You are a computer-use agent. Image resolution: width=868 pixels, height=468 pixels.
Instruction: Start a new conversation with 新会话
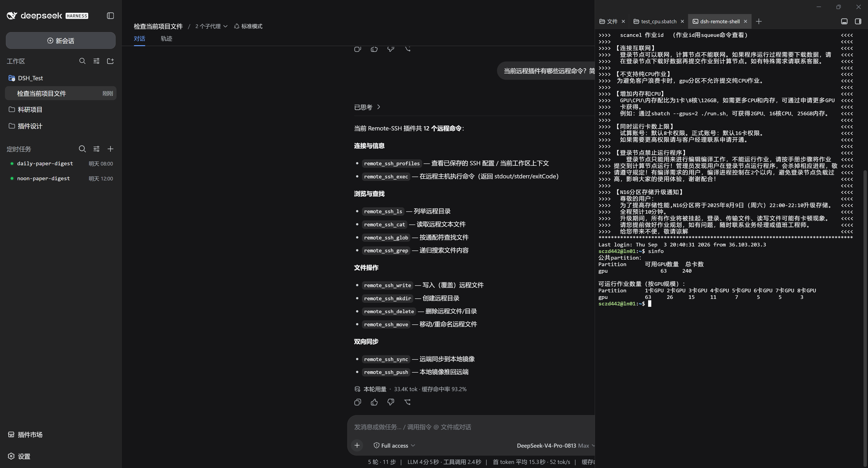(x=61, y=41)
